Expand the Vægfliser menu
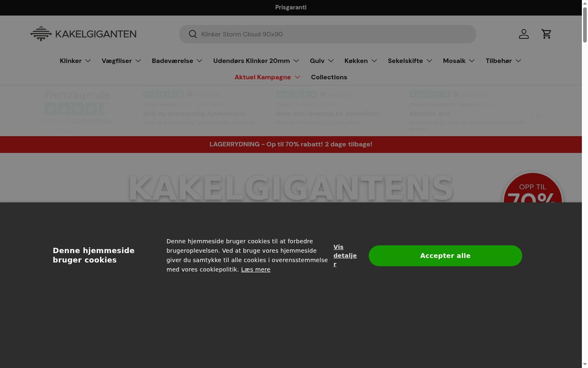The height and width of the screenshot is (368, 588). [x=121, y=61]
